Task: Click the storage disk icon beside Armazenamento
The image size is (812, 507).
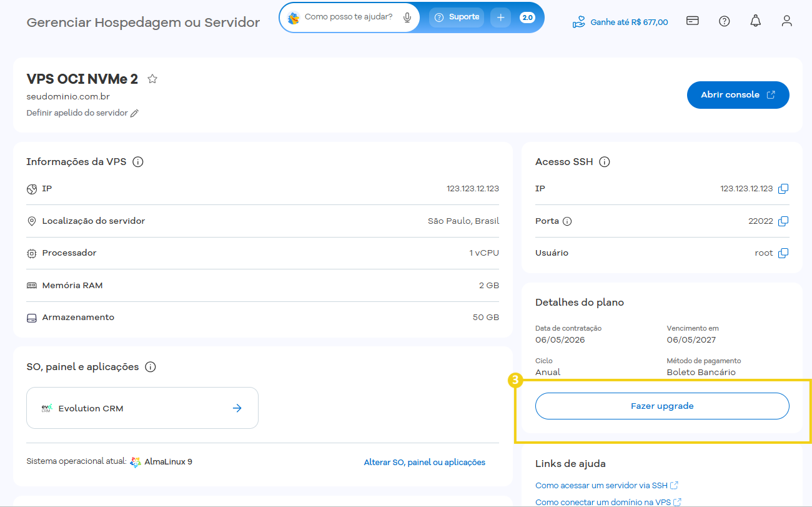Action: (32, 318)
